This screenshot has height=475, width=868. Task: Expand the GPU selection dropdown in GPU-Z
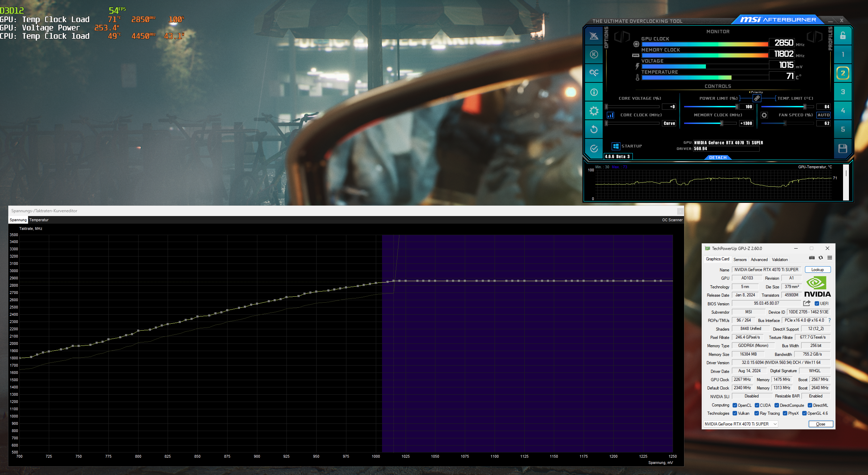775,424
